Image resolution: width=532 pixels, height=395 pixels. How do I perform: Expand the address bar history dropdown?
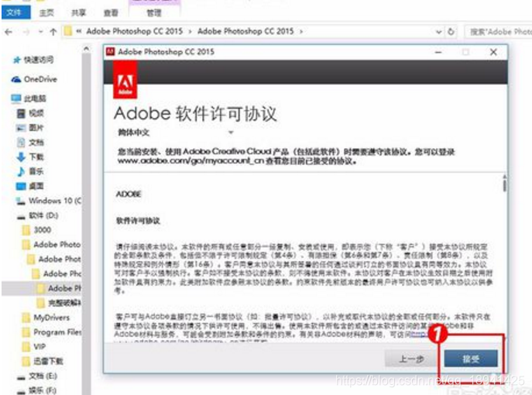[x=439, y=32]
